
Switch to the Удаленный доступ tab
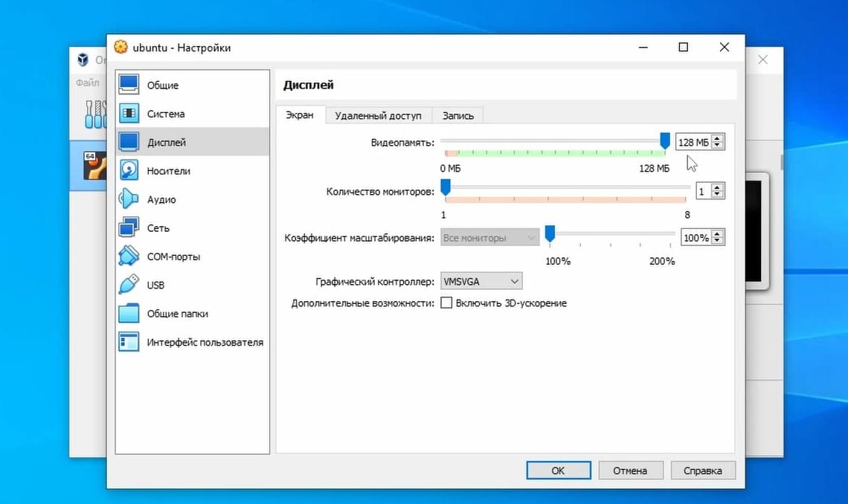378,116
